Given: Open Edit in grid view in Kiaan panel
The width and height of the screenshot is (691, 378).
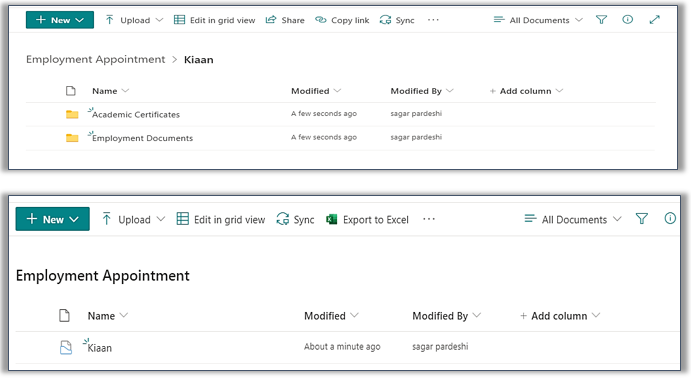Looking at the screenshot, I should (x=215, y=20).
